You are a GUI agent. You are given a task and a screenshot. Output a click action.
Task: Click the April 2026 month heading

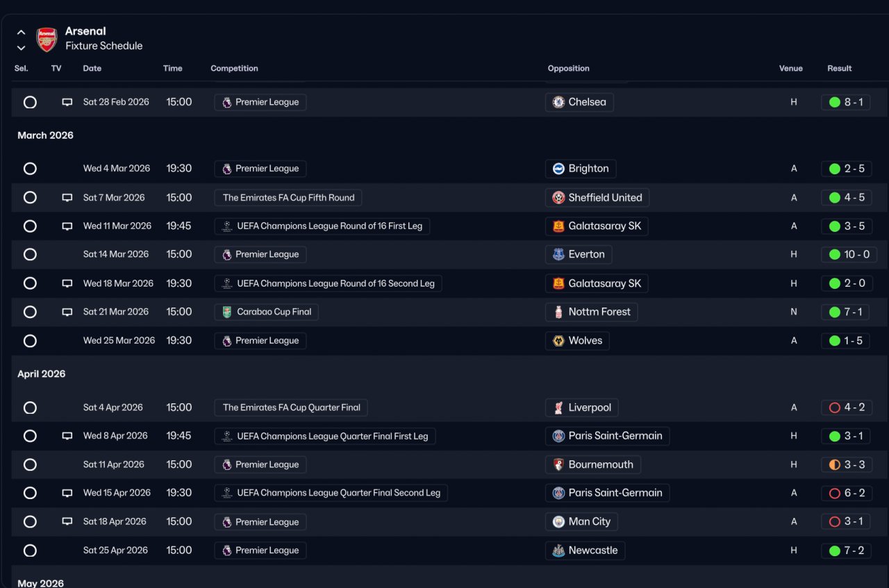pos(42,374)
